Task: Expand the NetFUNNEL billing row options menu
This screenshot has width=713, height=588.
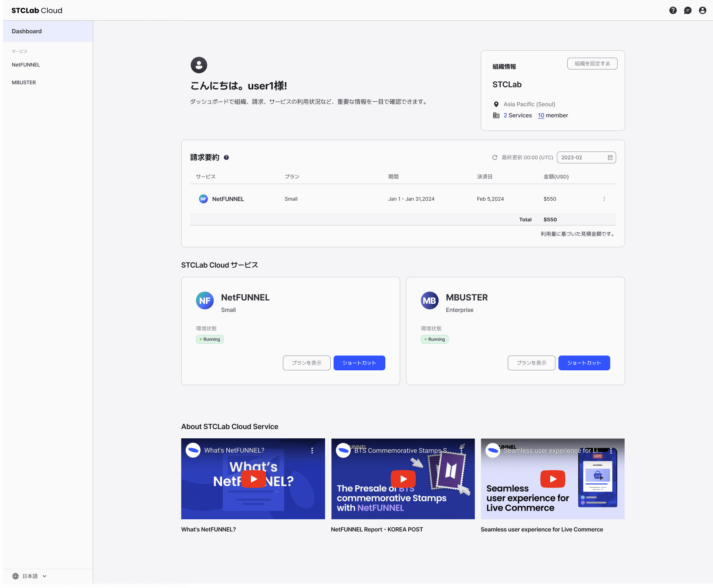Action: point(604,198)
